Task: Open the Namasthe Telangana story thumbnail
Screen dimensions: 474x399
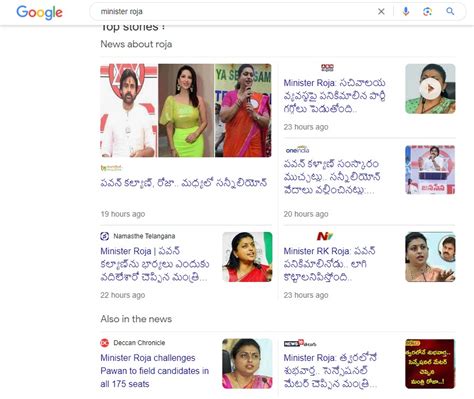Action: [247, 257]
